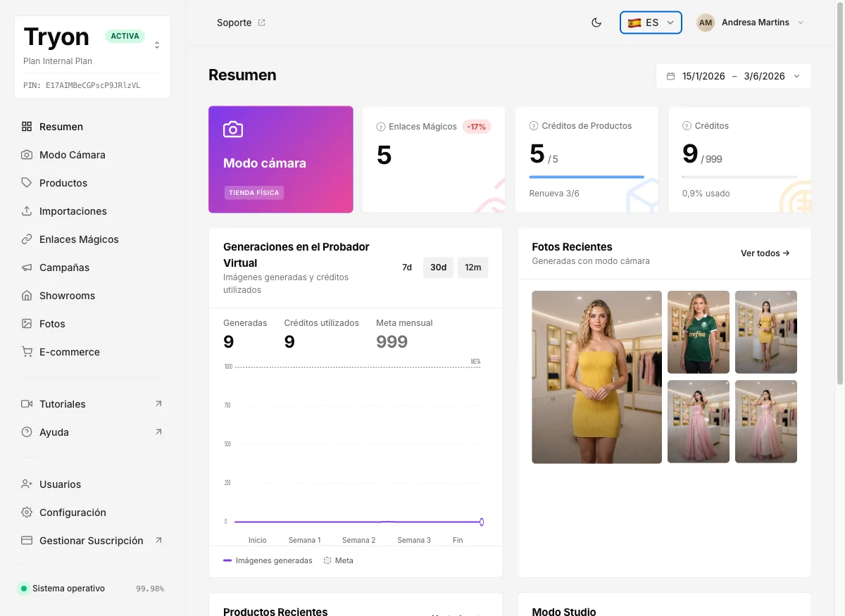Image resolution: width=845 pixels, height=616 pixels.
Task: Click the camera icon on Modo cámara card
Action: coord(233,130)
